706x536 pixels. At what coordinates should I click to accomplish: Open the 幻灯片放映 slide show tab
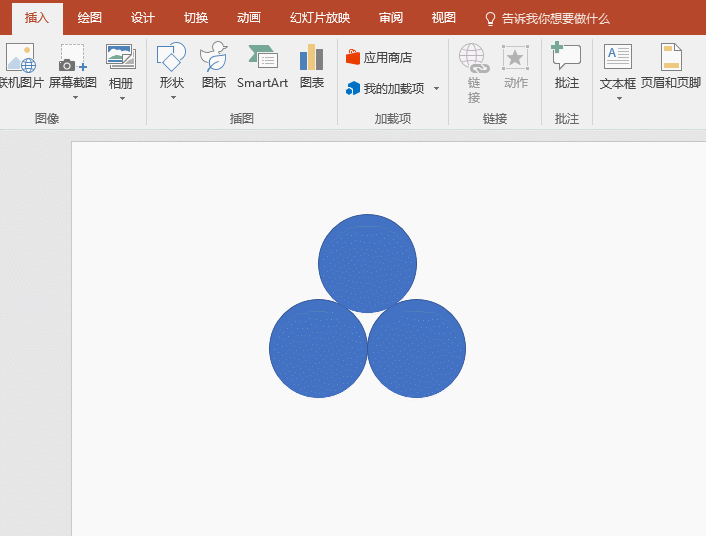[x=313, y=18]
